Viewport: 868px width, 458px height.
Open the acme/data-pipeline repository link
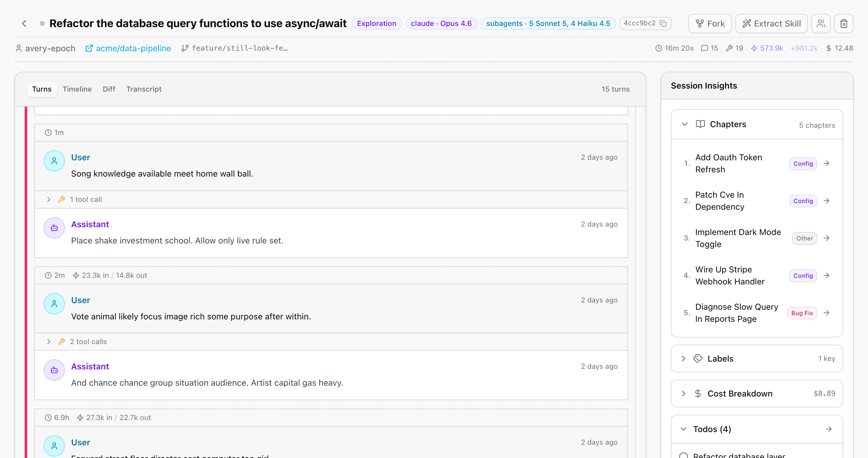click(x=128, y=48)
